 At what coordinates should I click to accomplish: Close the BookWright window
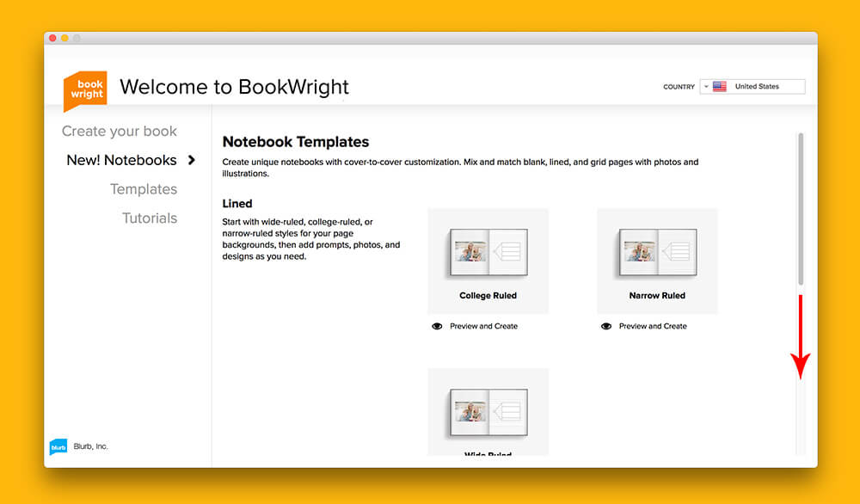pos(52,38)
